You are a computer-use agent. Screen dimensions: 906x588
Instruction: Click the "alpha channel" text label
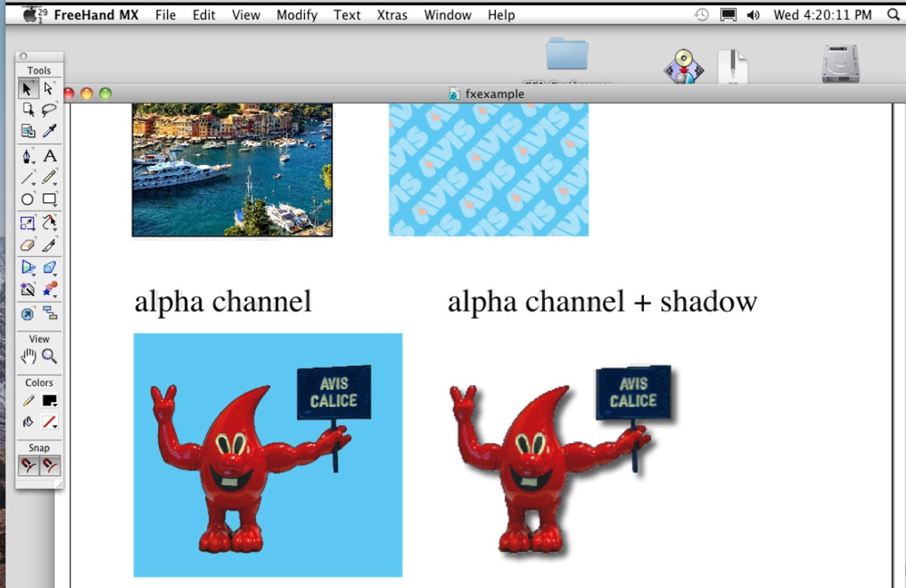tap(223, 301)
